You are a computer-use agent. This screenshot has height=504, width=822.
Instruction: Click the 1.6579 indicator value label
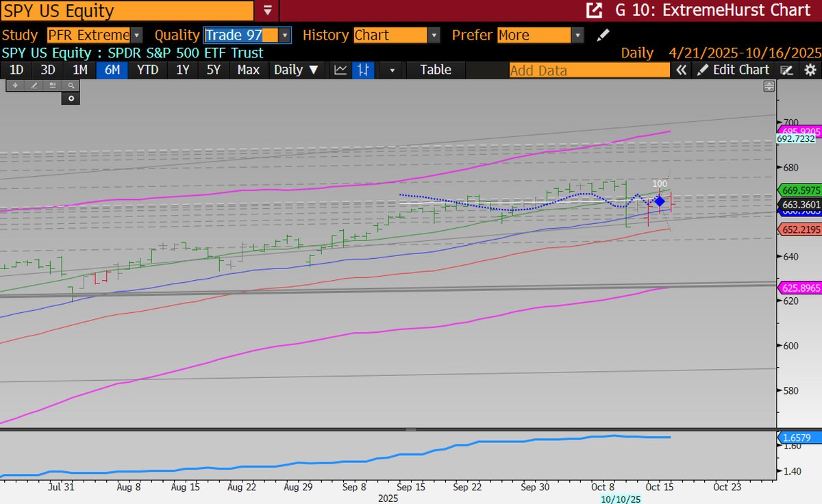(800, 437)
